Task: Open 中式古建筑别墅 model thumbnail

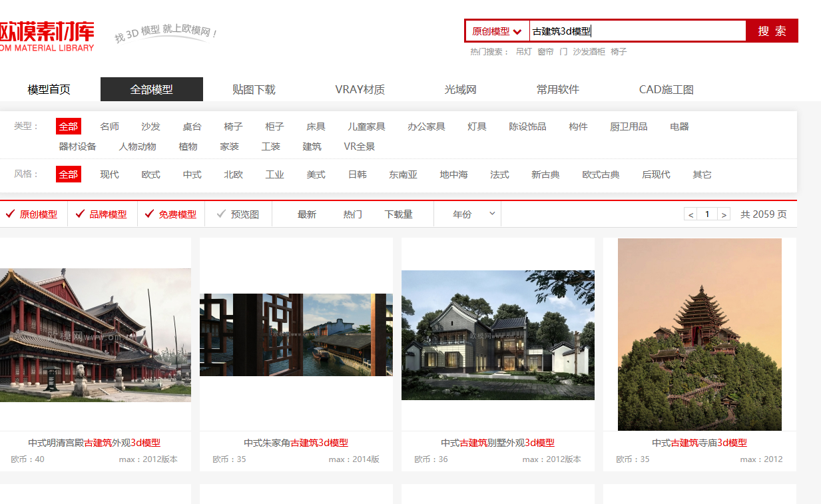Action: pyautogui.click(x=498, y=335)
